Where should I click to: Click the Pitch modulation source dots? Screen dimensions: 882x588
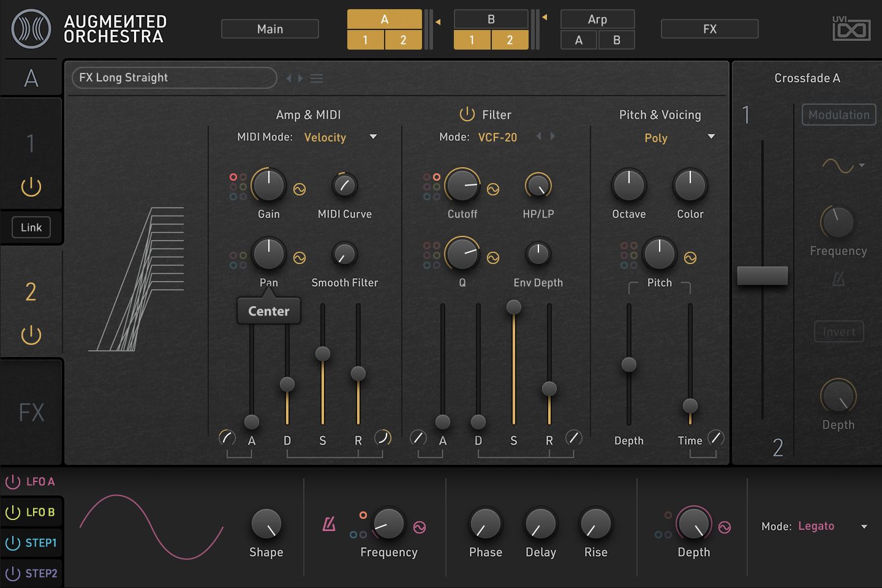click(x=629, y=255)
